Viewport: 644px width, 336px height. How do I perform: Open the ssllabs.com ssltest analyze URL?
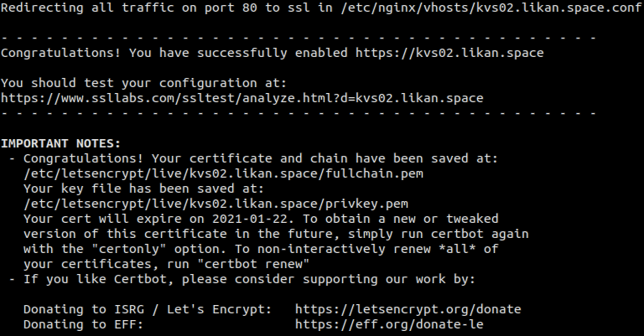pos(241,99)
